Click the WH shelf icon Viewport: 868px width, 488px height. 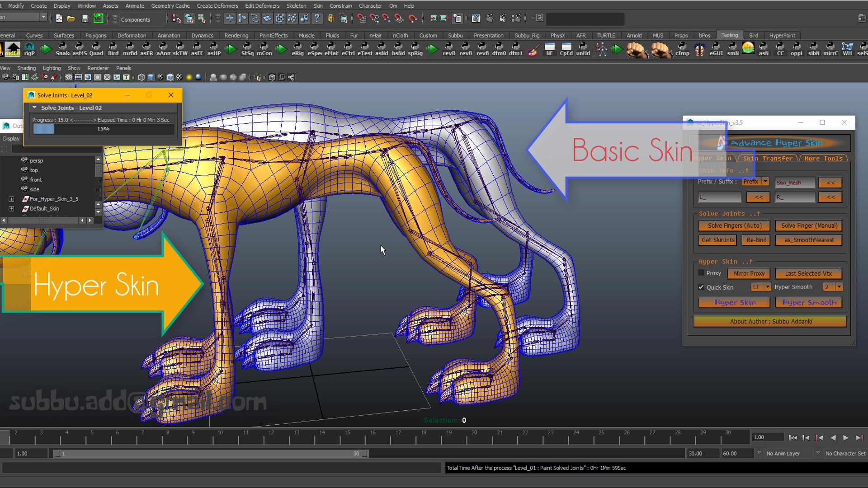point(847,49)
